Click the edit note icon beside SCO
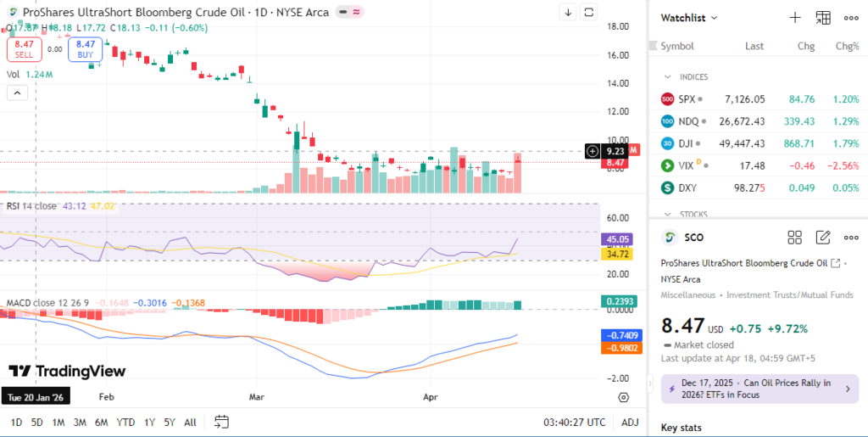This screenshot has height=437, width=868. tap(823, 238)
